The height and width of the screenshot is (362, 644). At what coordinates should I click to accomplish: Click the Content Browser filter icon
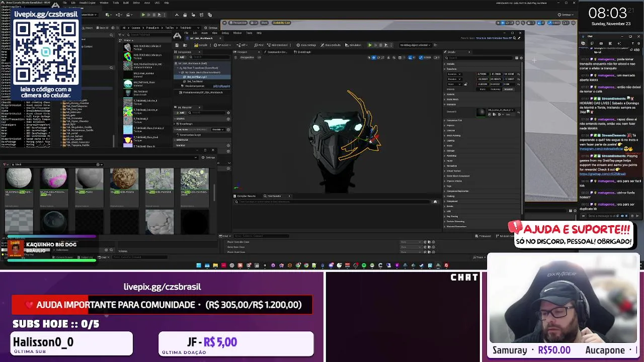[x=5, y=164]
